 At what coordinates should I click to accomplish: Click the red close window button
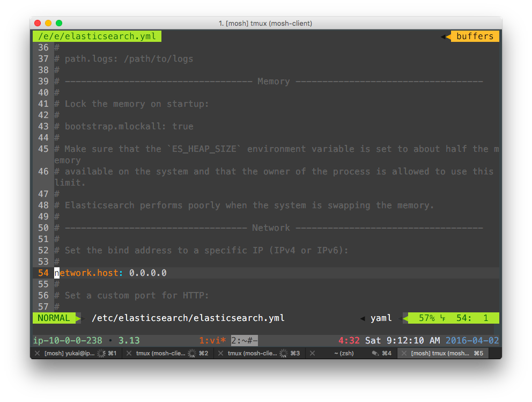point(38,23)
